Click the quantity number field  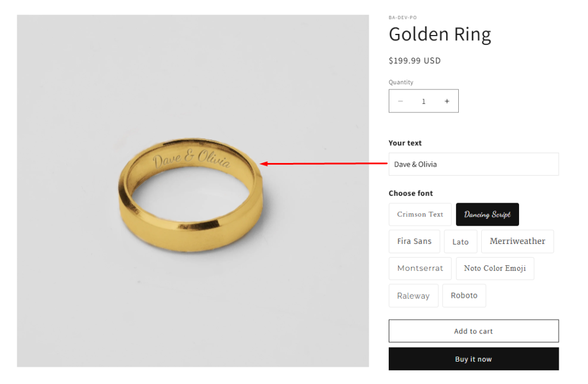click(x=424, y=101)
